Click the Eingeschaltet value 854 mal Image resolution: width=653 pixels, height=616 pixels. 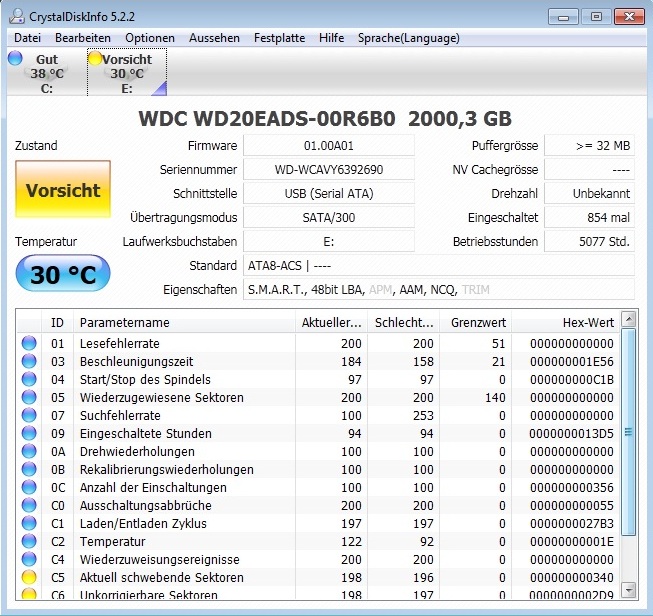589,217
